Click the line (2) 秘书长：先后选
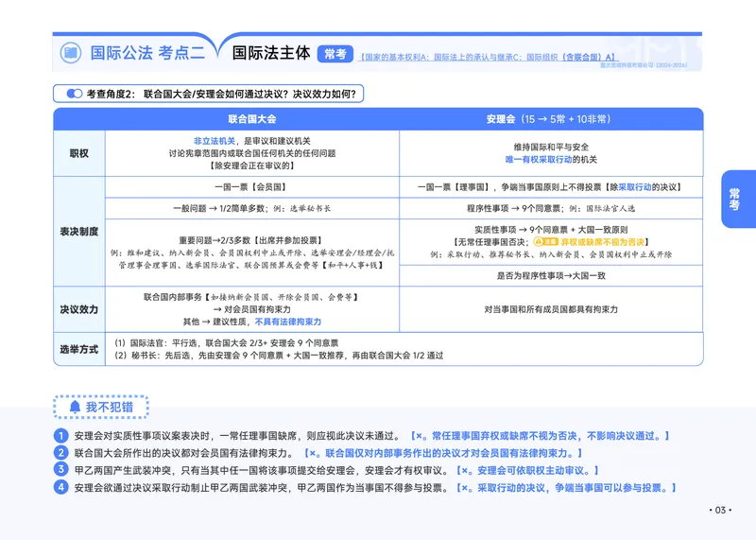 tap(279, 356)
